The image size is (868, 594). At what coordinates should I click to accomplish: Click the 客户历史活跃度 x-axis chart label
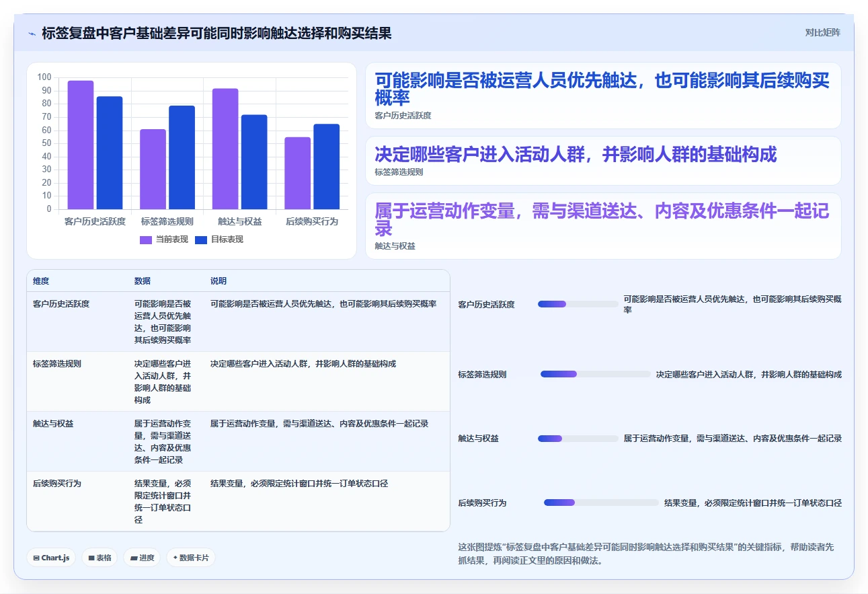95,221
